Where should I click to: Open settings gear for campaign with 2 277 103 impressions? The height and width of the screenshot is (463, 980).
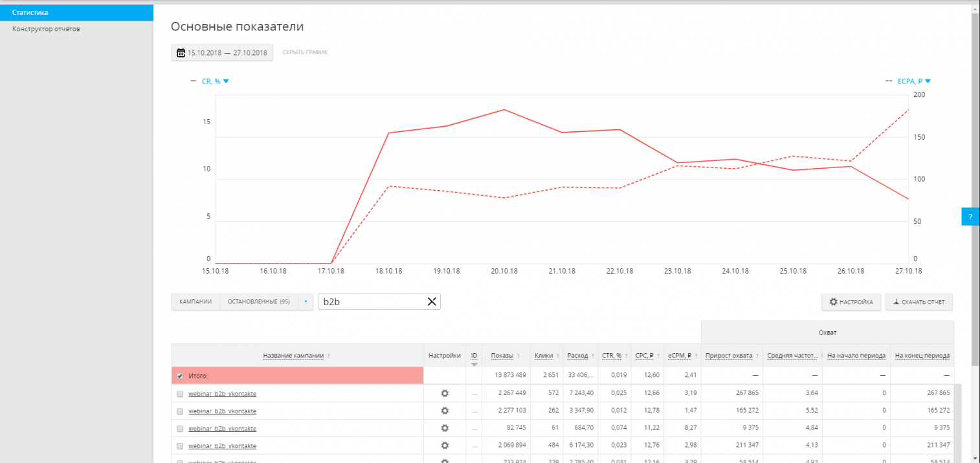point(445,411)
